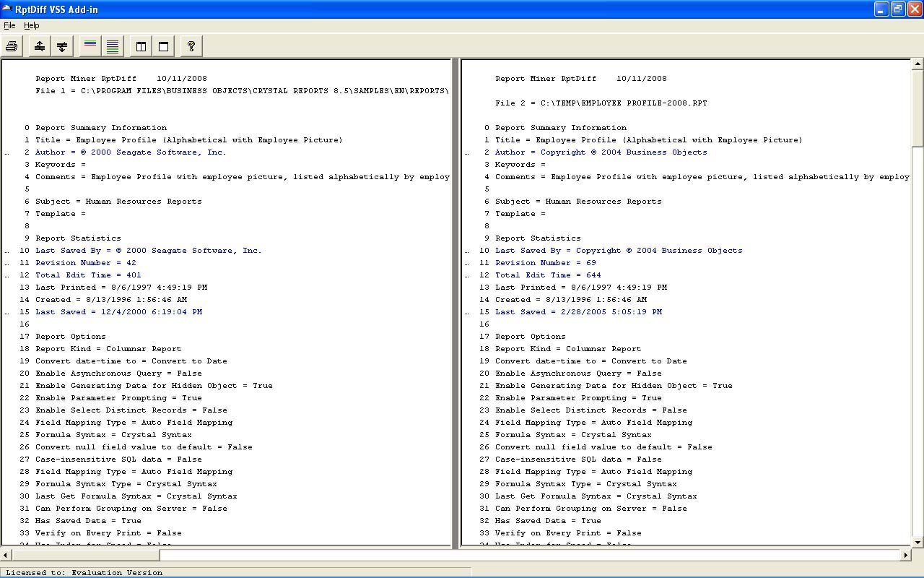Click the Print toolbar icon
This screenshot has width=924, height=578.
pyautogui.click(x=12, y=46)
